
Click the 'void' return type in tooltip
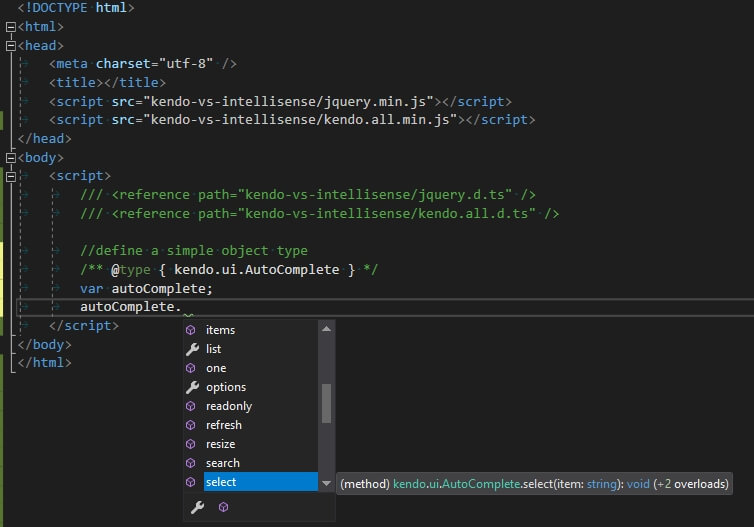638,484
